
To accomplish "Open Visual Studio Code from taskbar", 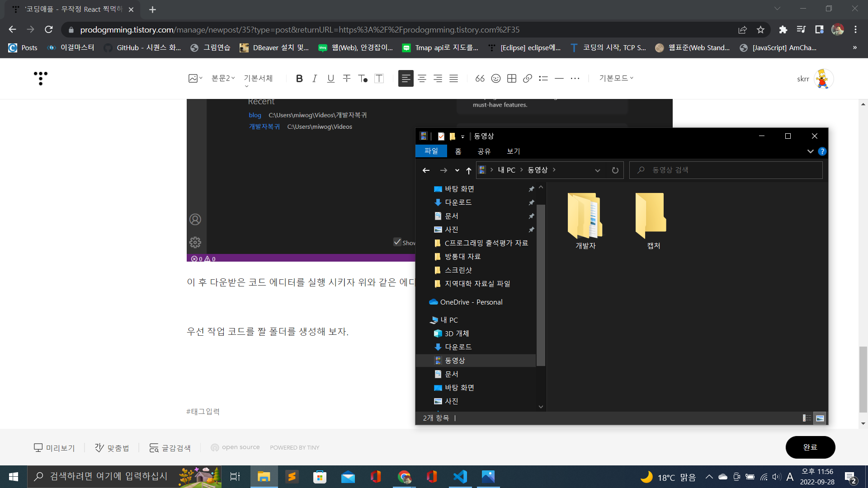I will 460,477.
